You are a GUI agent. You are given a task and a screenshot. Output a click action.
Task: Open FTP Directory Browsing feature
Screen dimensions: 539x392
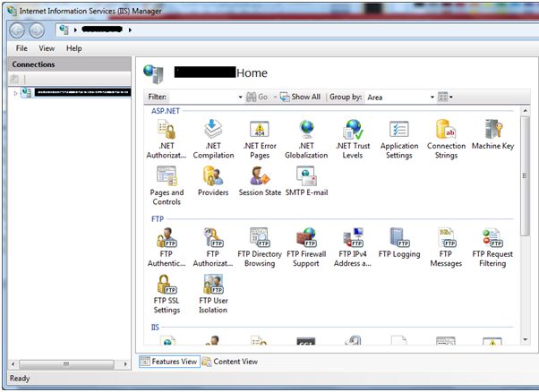(x=260, y=247)
